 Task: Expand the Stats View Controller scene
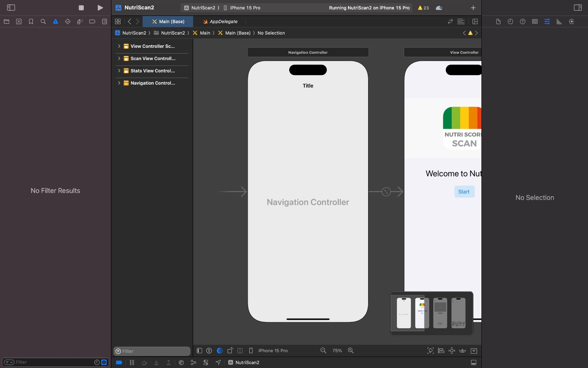(119, 71)
